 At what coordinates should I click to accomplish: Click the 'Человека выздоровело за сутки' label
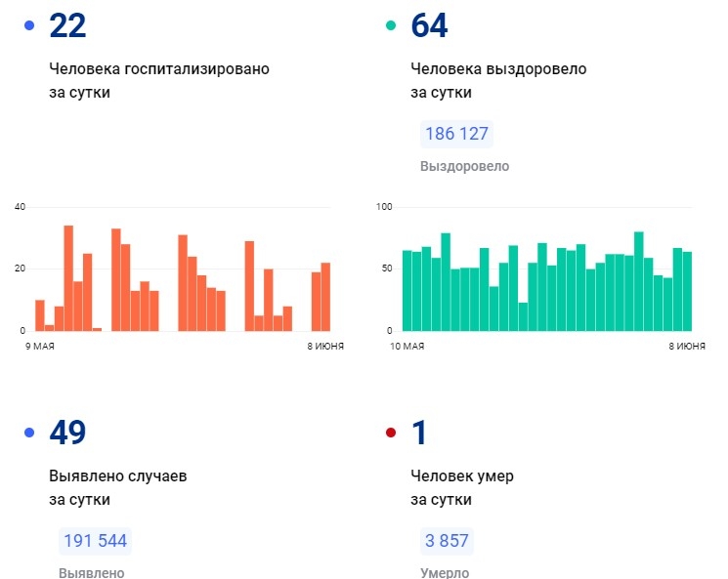click(498, 81)
